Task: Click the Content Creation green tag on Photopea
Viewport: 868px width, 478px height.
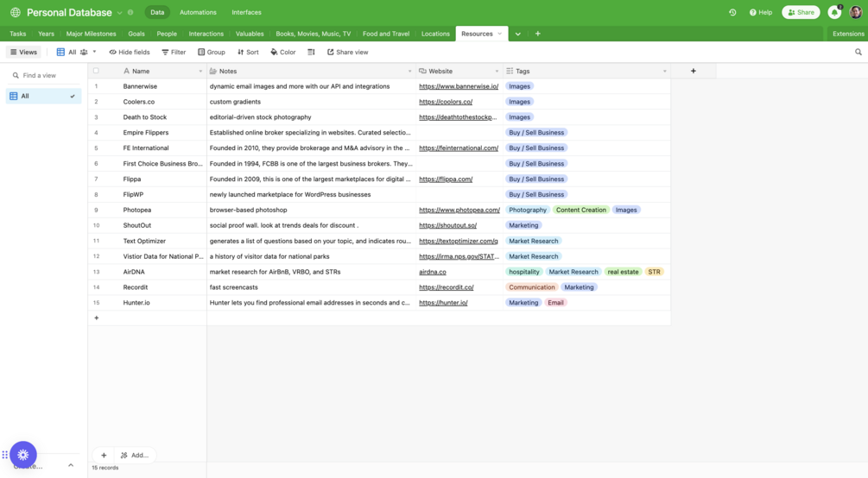Action: click(x=580, y=210)
